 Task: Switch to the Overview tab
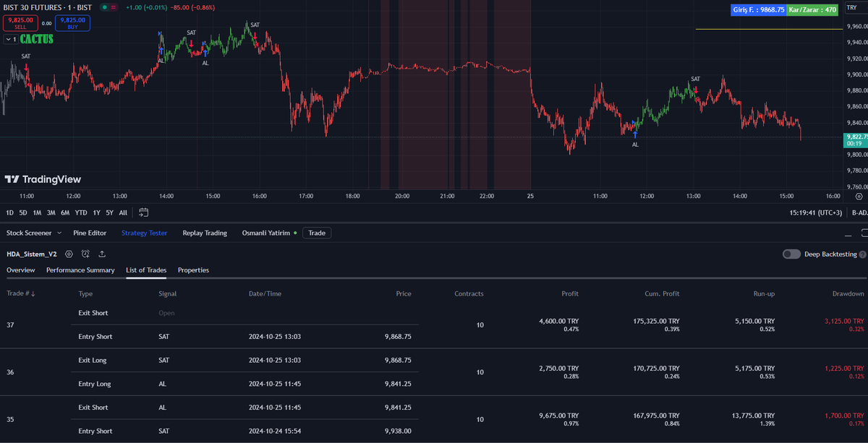tap(21, 270)
